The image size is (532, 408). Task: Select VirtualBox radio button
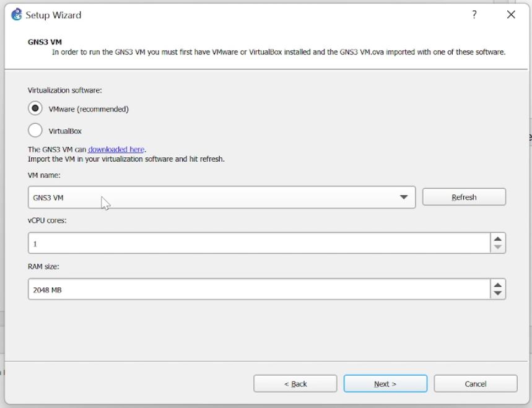[35, 130]
